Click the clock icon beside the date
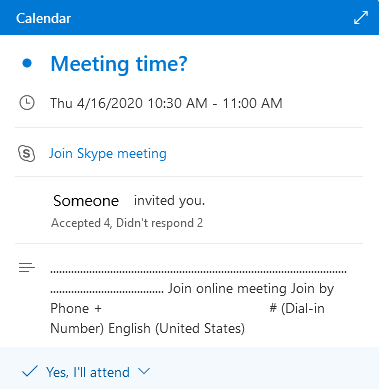 click(27, 103)
